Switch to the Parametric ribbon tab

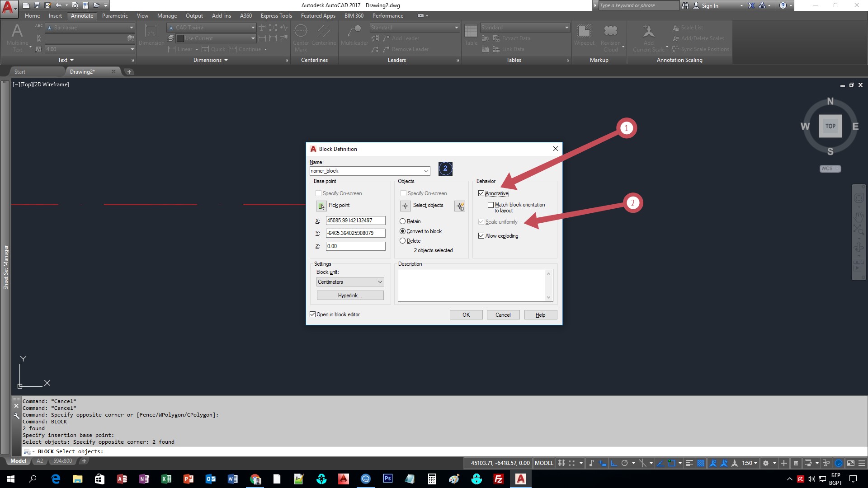(x=115, y=15)
